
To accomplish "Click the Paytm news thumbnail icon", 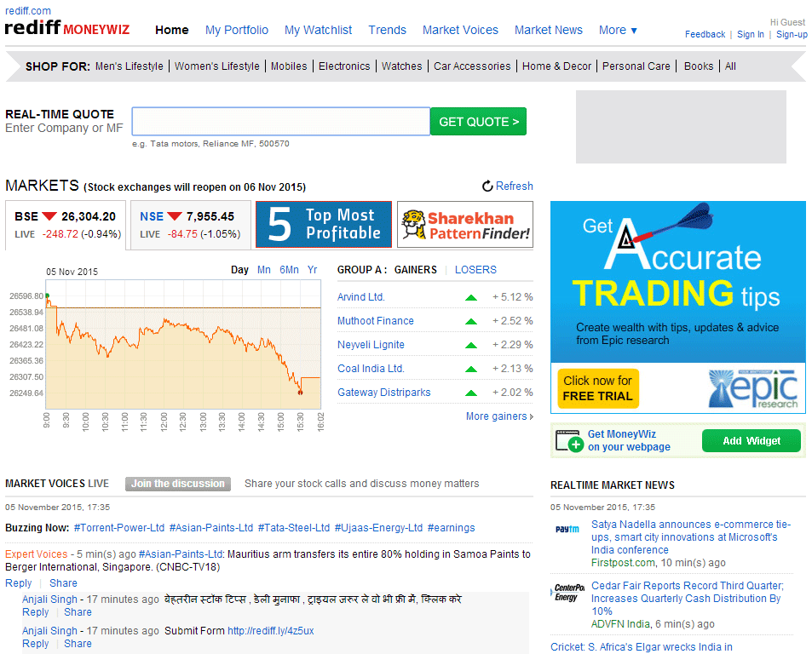I will coord(567,529).
